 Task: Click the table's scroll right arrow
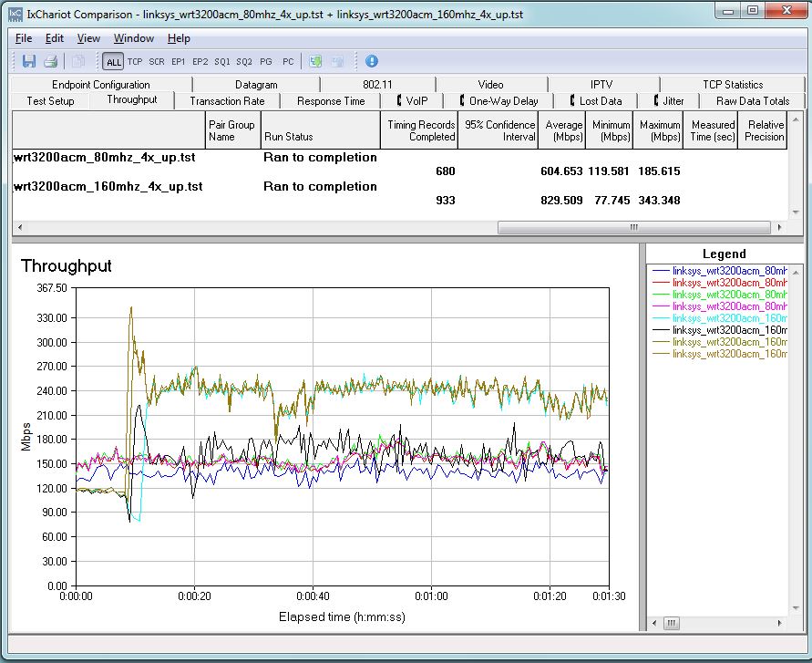point(779,227)
